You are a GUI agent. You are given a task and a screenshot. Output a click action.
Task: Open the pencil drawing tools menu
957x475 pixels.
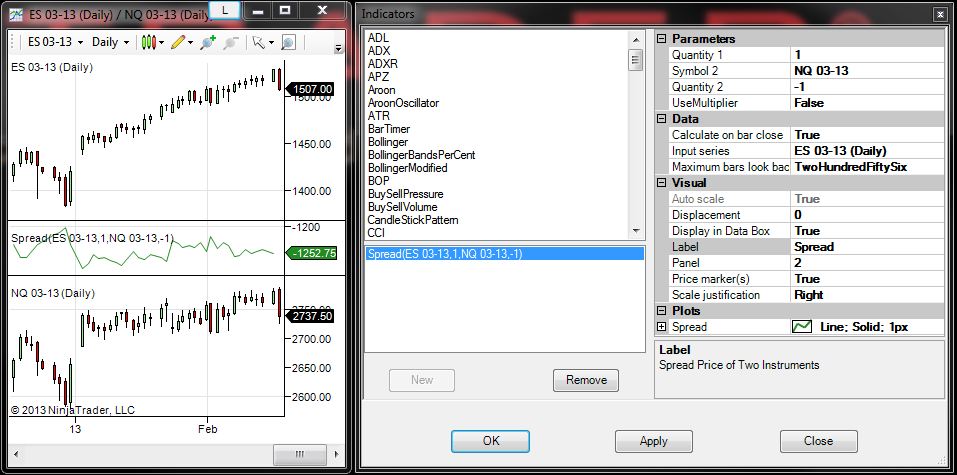[182, 42]
